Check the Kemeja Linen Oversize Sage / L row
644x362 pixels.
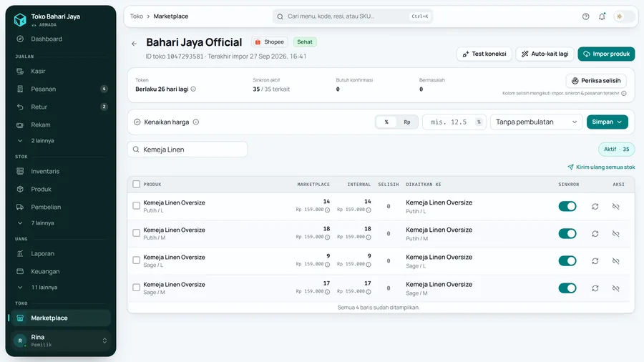click(137, 260)
